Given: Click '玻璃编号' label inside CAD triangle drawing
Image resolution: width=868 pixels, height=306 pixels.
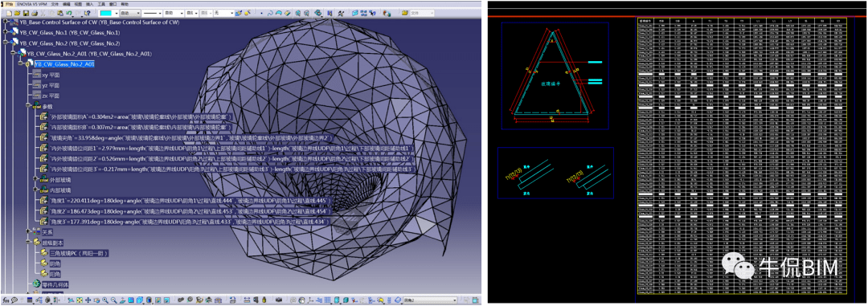Looking at the screenshot, I should tap(550, 84).
